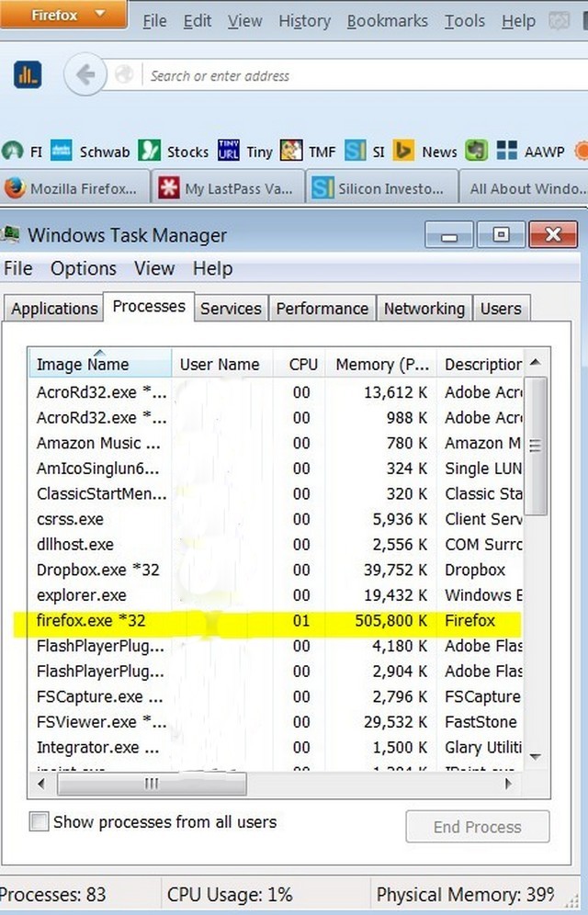This screenshot has height=915, width=588.
Task: Open Firefox Help menu
Action: pos(518,21)
